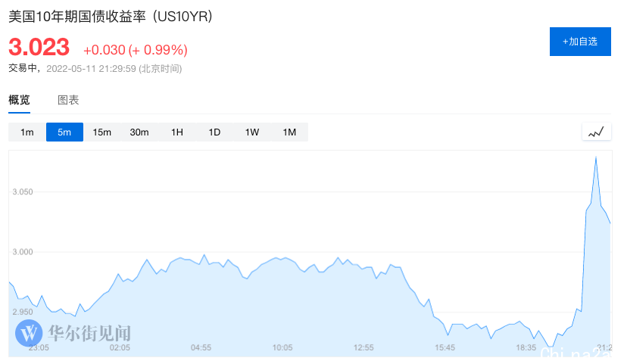Switch to the 图表 chart tab
The width and height of the screenshot is (624, 364).
(x=68, y=100)
